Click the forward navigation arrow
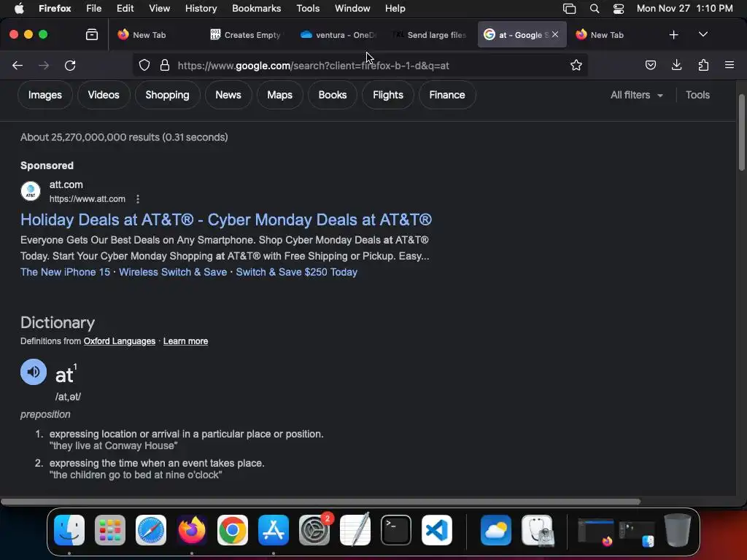 pyautogui.click(x=44, y=65)
